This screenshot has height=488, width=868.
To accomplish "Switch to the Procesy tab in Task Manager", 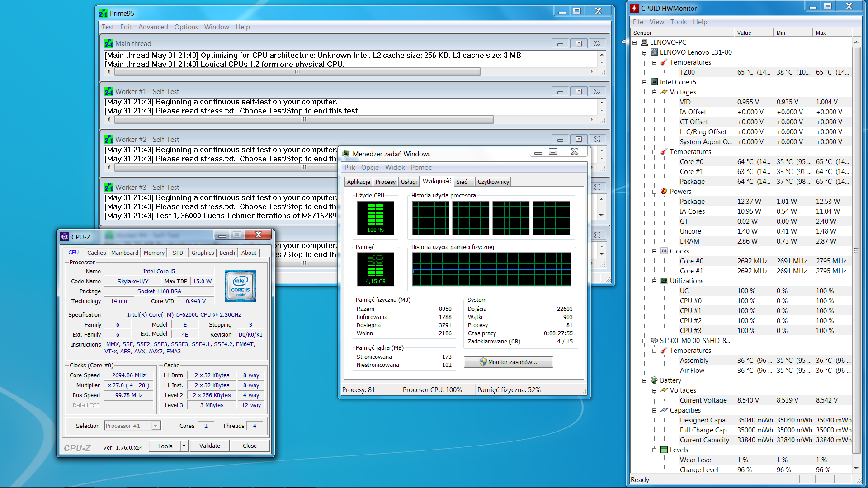I will coord(385,182).
